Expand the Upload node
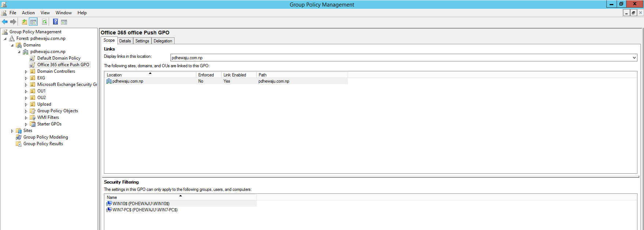This screenshot has width=644, height=230. [26, 105]
